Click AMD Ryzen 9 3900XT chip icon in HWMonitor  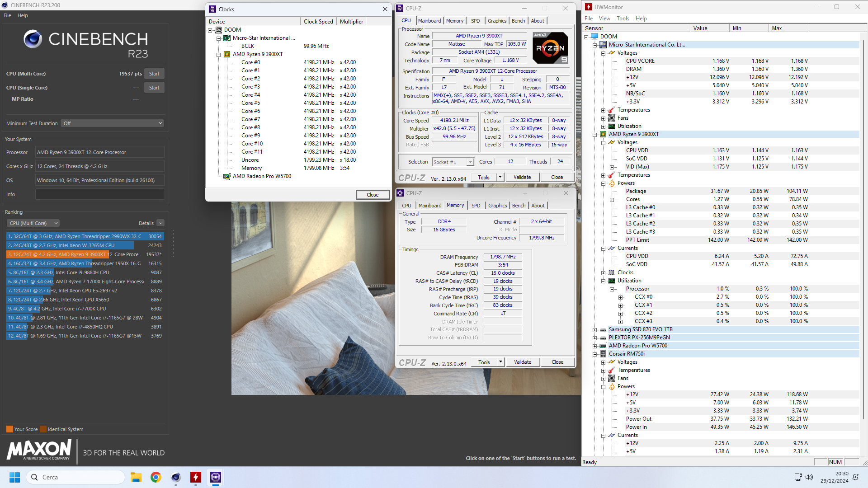(x=603, y=134)
